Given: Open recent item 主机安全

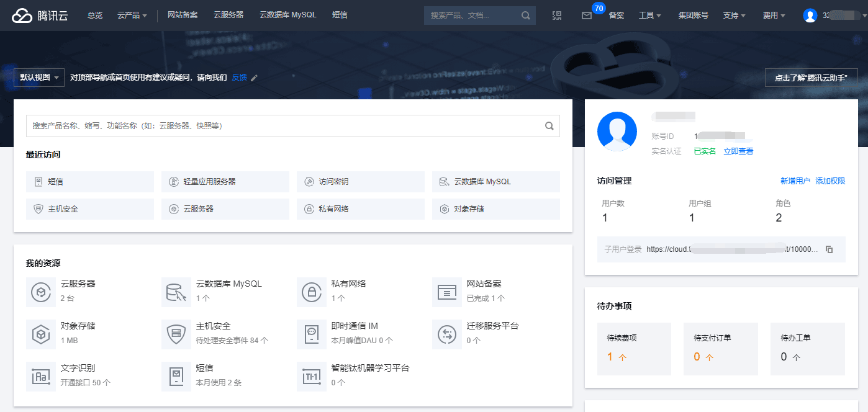Looking at the screenshot, I should (90, 209).
